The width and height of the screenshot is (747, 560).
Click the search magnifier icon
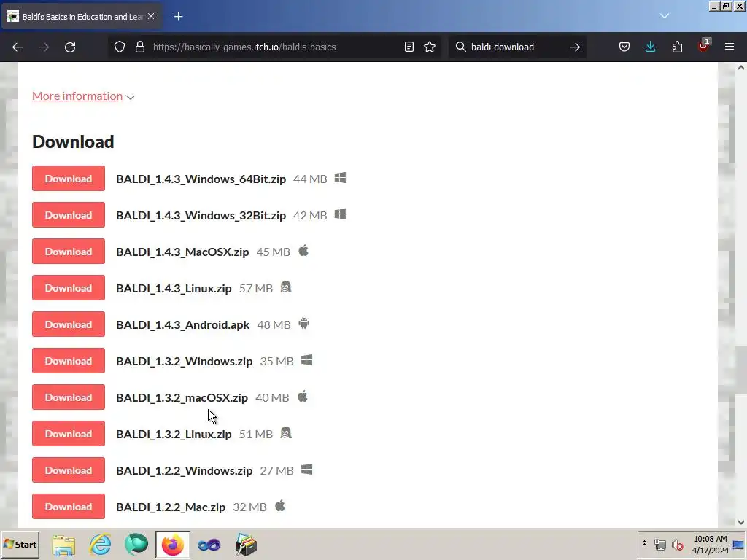tap(461, 47)
